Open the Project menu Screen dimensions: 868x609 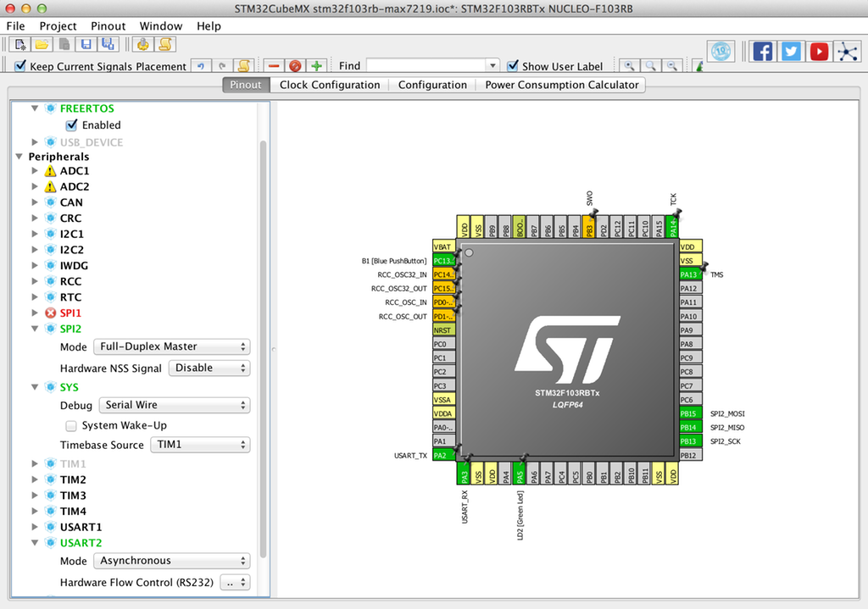coord(58,25)
